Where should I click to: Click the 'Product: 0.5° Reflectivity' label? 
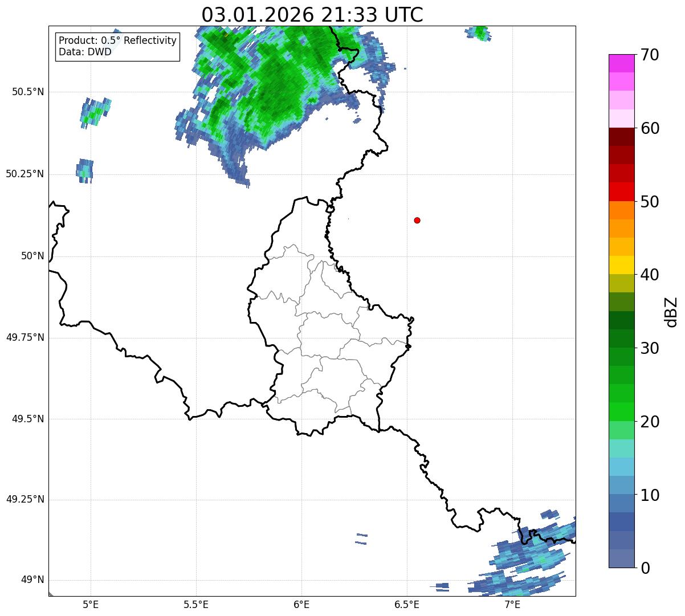pos(117,41)
